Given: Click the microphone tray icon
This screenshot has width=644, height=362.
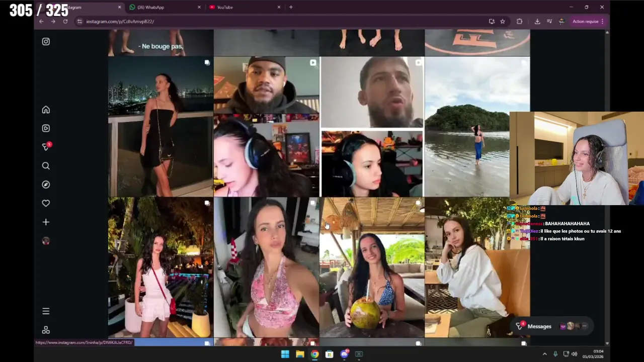Looking at the screenshot, I should [555, 354].
